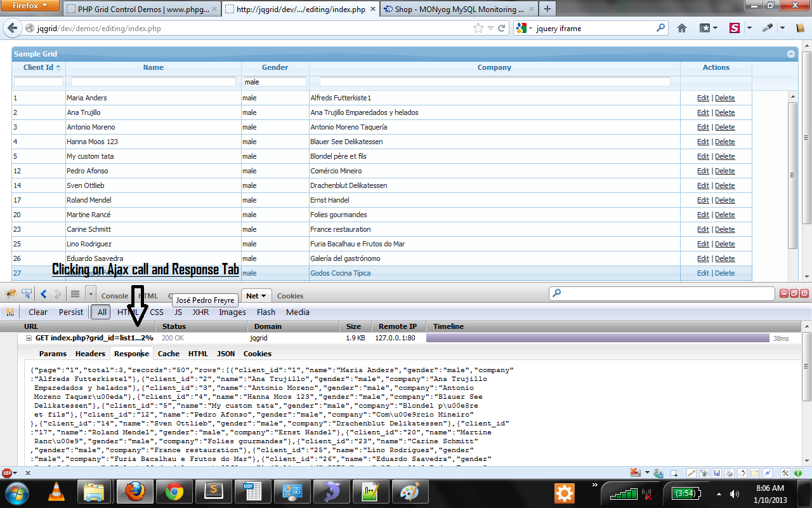The height and width of the screenshot is (508, 812).
Task: Toggle the XHR request filter
Action: point(200,312)
